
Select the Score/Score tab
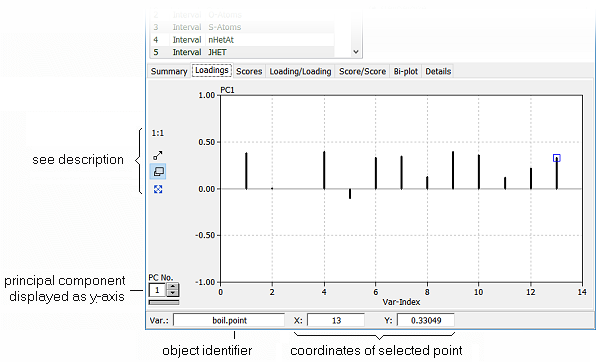[362, 71]
